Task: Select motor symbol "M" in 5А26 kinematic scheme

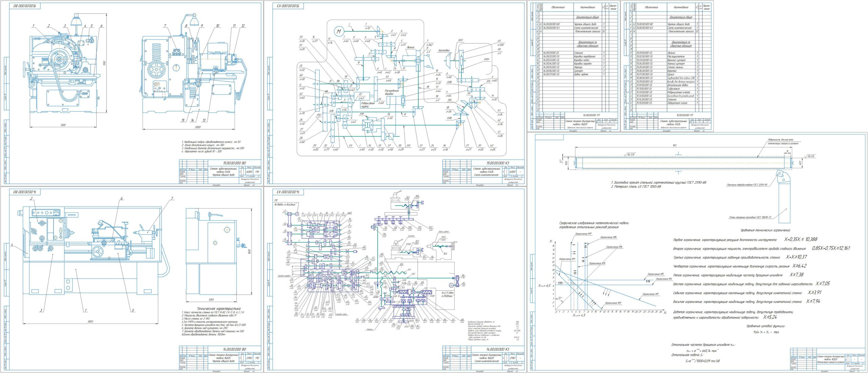Action: (x=338, y=32)
